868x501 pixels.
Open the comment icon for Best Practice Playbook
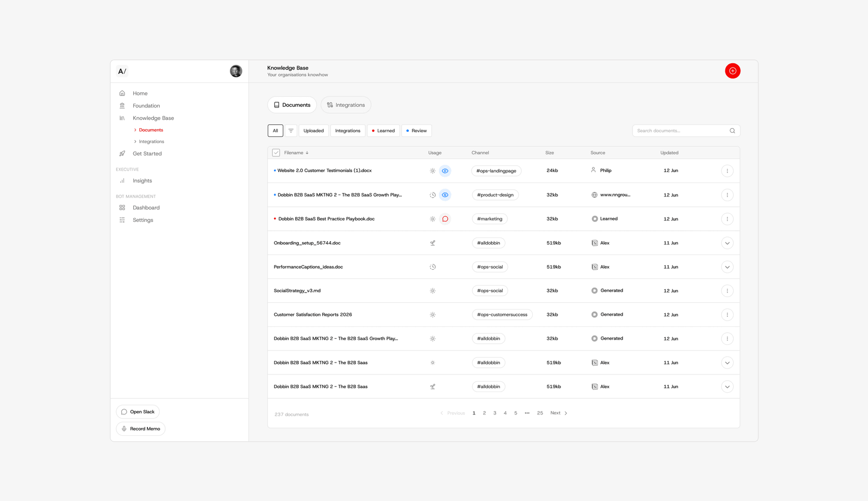[x=445, y=219]
